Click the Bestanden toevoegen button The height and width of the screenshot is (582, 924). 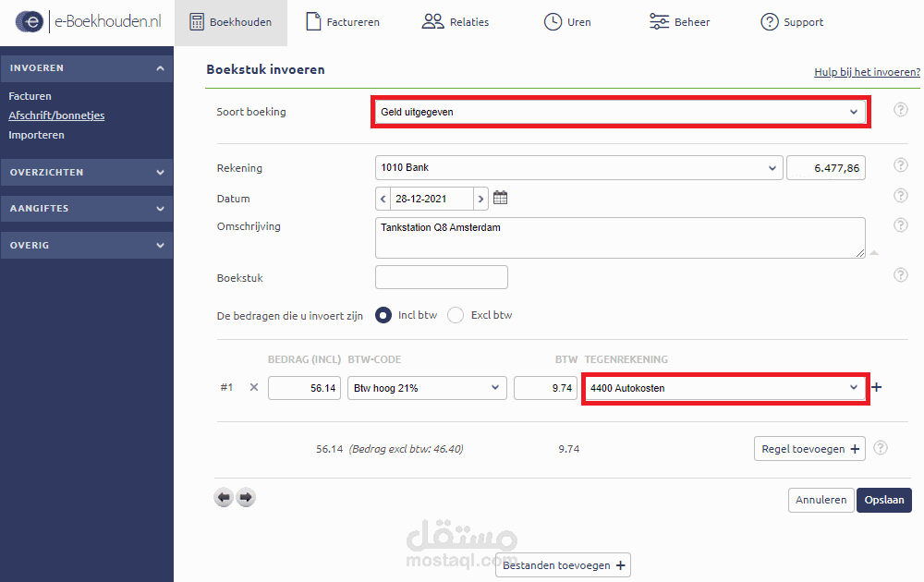click(564, 565)
